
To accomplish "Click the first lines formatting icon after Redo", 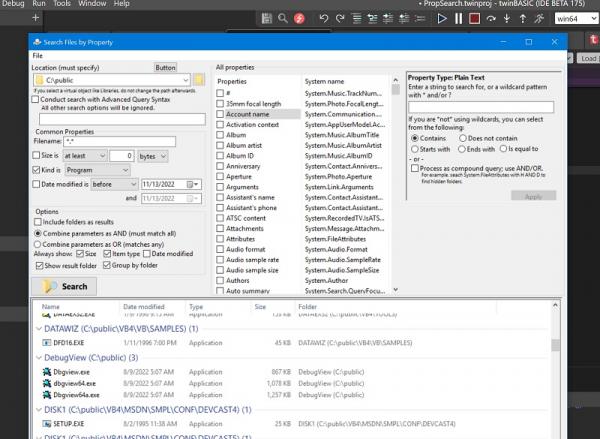I will [357, 18].
